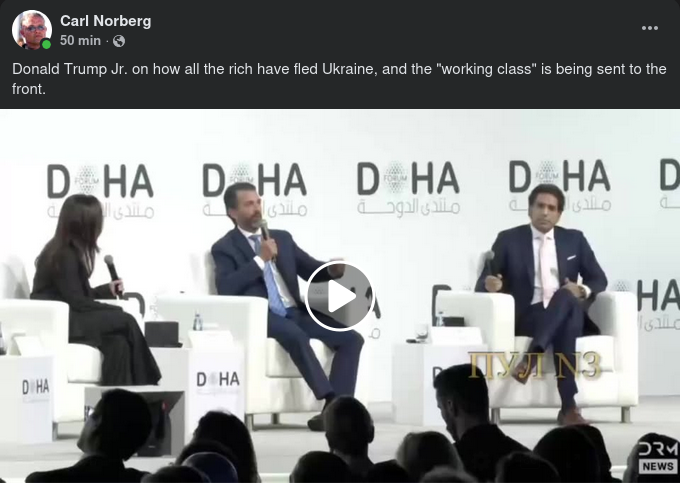Click the public globe privacy icon
This screenshot has height=483, width=680.
119,41
